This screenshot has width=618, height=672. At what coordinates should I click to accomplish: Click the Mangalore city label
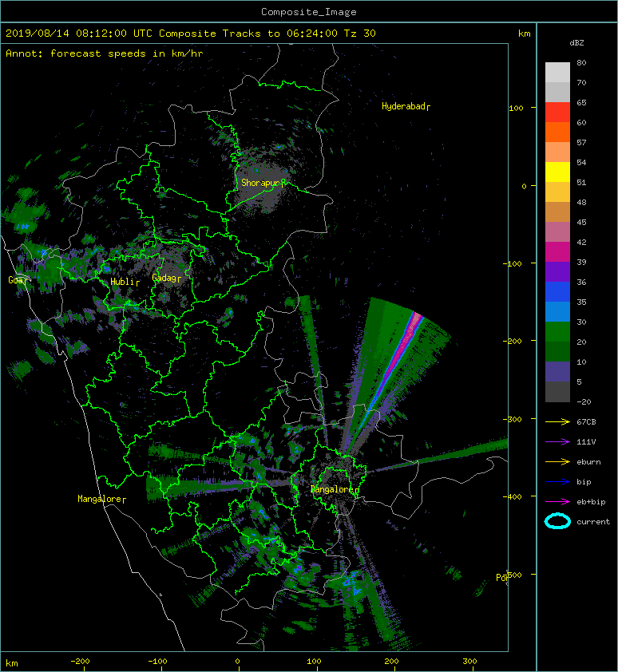101,499
